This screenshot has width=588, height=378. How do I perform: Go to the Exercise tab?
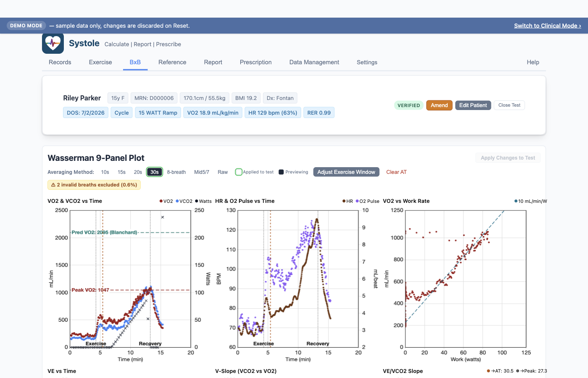point(100,62)
